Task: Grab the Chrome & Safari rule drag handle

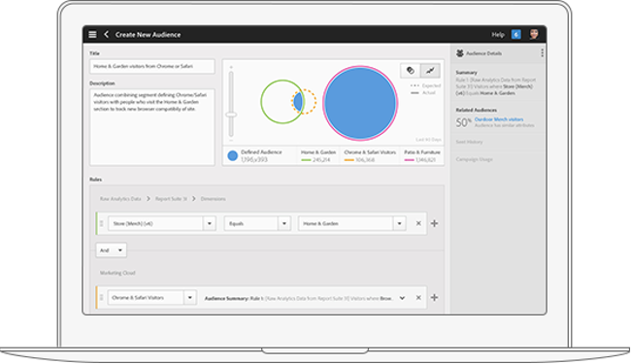Action: (101, 298)
